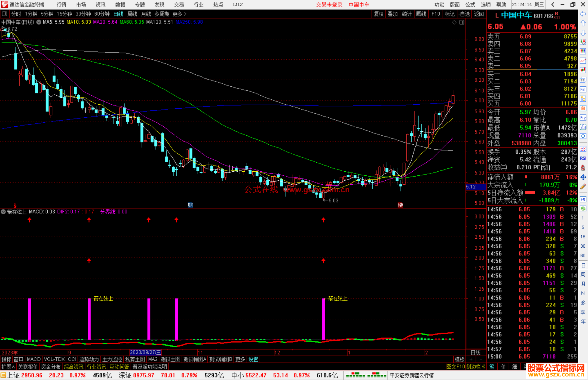Click the 复权 button

[378, 14]
